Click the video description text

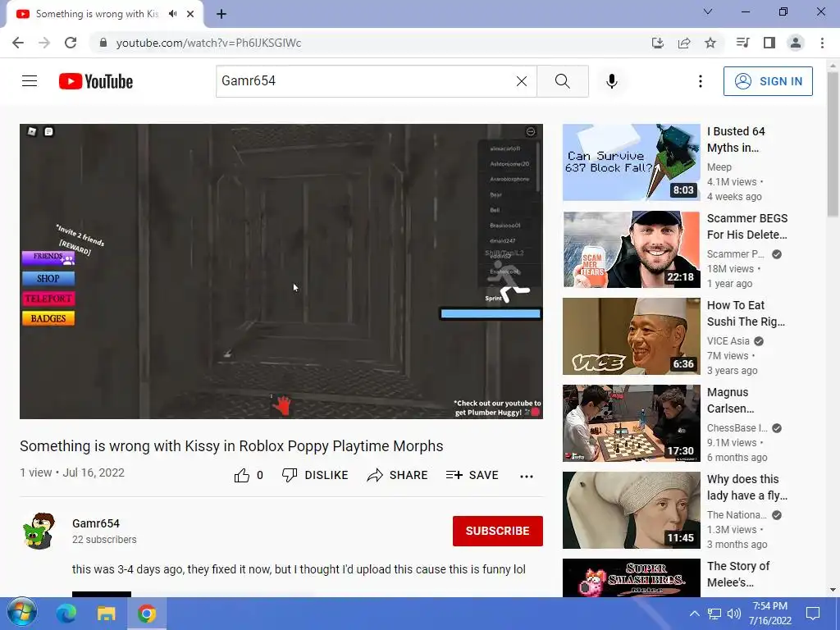tap(299, 569)
